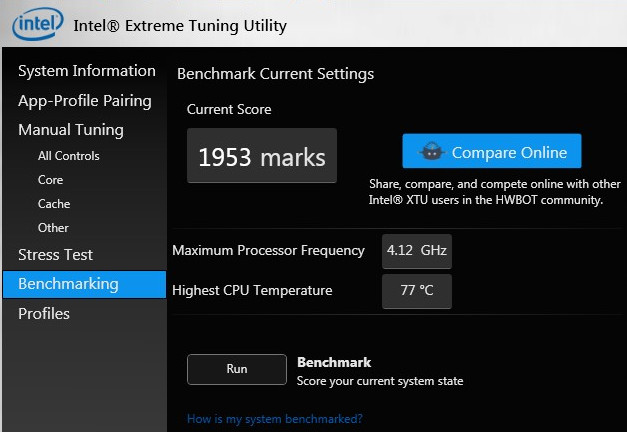Click the Intel Extreme Tuning Utility title
Screen dimensions: 627x432
click(180, 25)
